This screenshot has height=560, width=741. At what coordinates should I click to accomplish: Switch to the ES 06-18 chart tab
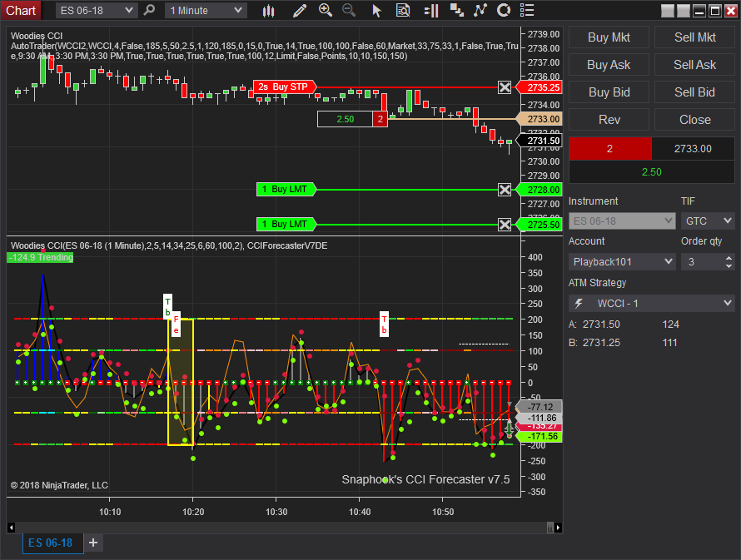click(x=52, y=543)
